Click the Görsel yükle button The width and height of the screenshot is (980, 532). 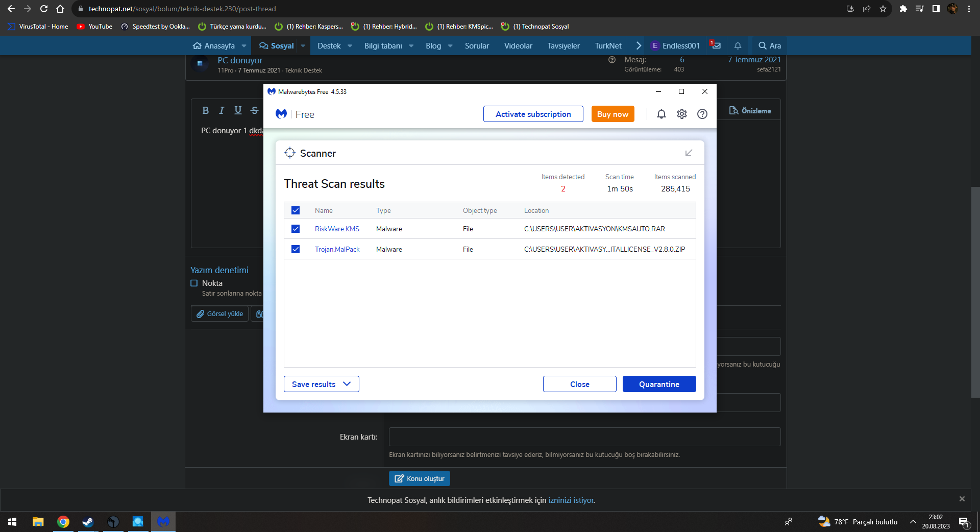[220, 313]
